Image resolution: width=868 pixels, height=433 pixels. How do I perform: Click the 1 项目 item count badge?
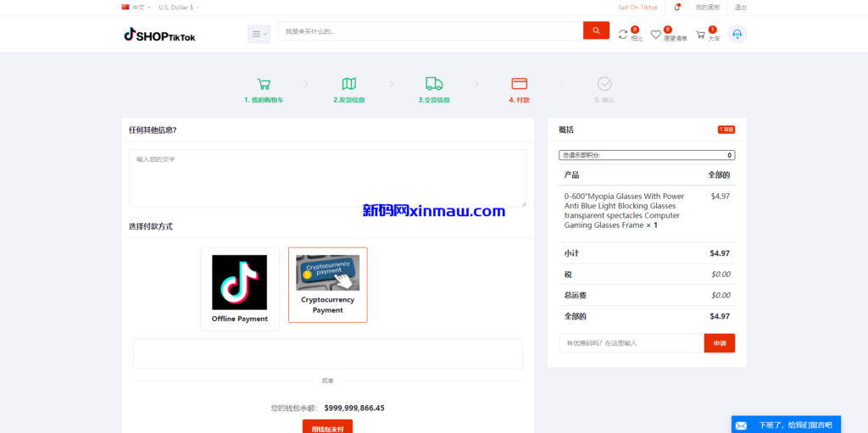(726, 130)
